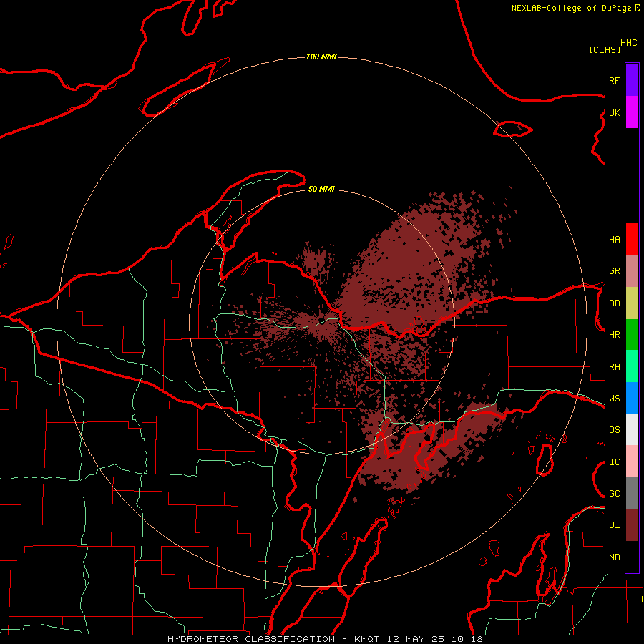
Task: Click the 100 NMI range ring label
Action: coord(321,57)
